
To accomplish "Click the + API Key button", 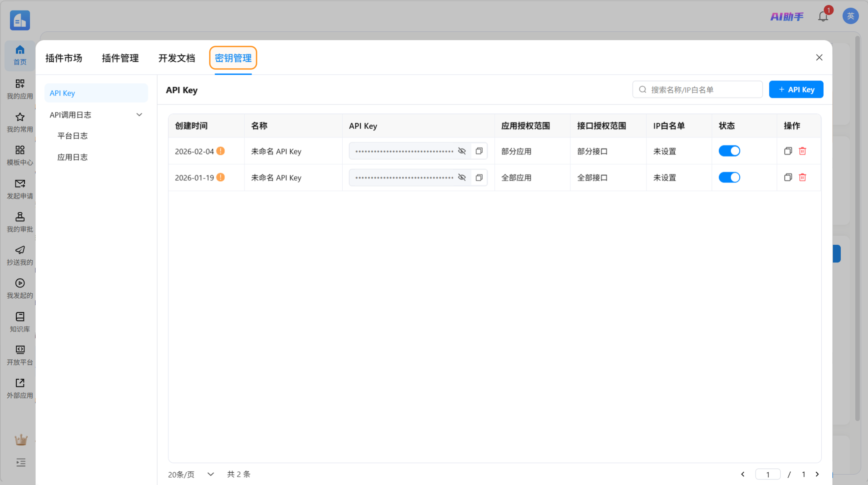I will [x=796, y=89].
